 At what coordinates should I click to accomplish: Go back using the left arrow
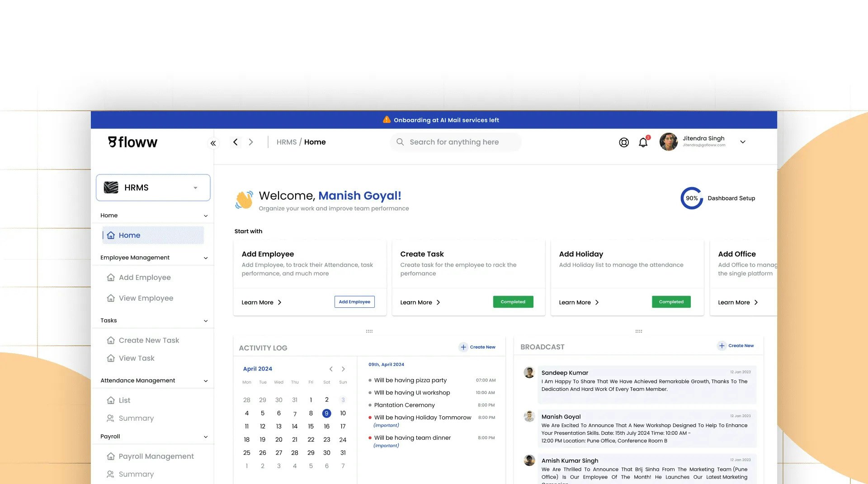tap(235, 142)
